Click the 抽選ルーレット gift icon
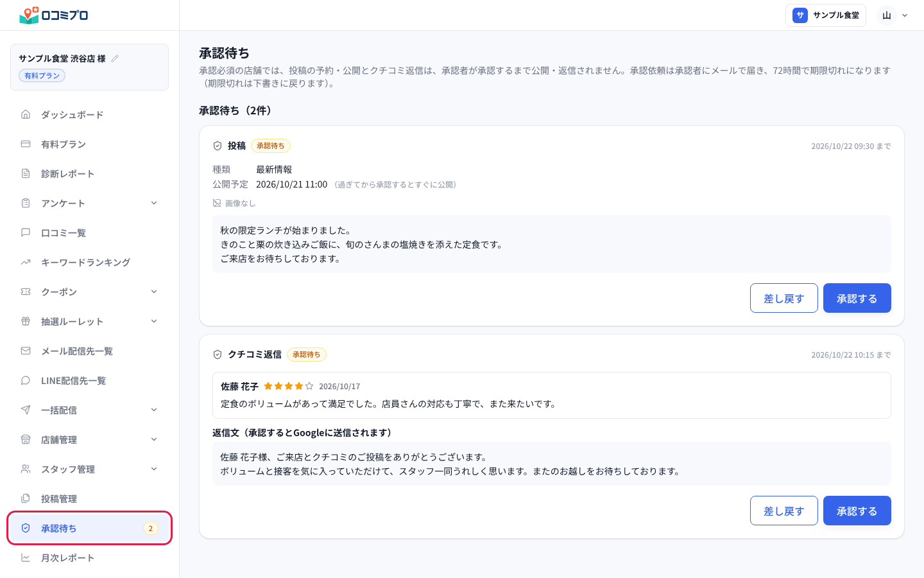 click(x=26, y=321)
